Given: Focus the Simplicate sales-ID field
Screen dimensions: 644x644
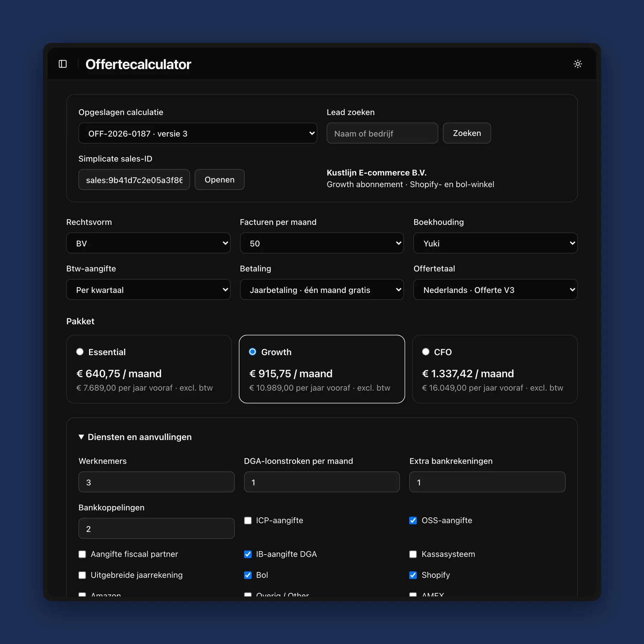Looking at the screenshot, I should pos(134,180).
